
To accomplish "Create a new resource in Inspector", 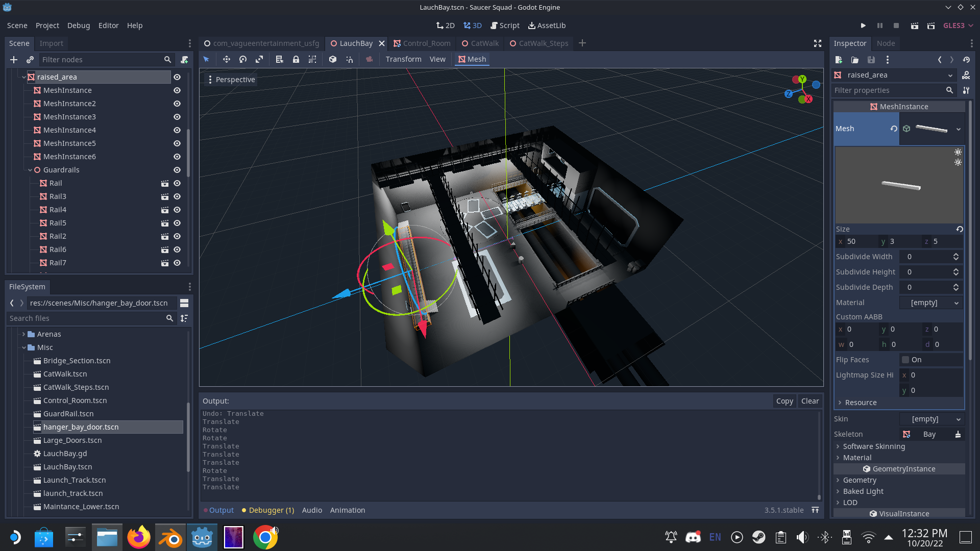I will [839, 60].
